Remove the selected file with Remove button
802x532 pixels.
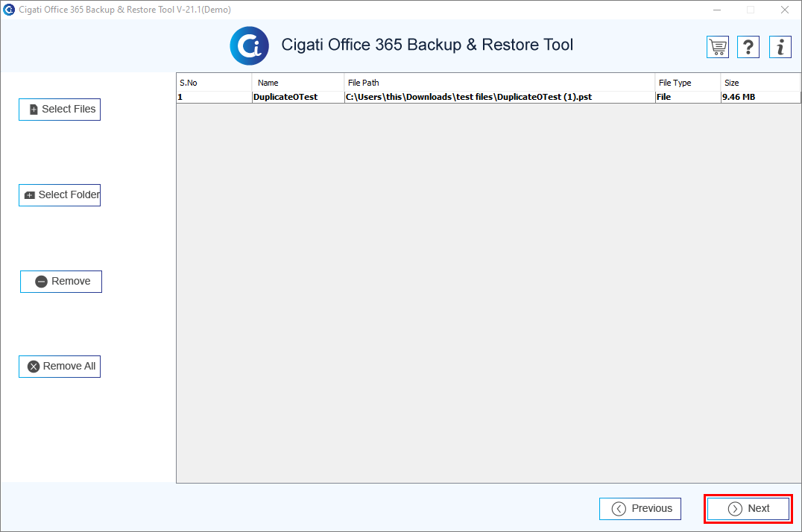61,282
